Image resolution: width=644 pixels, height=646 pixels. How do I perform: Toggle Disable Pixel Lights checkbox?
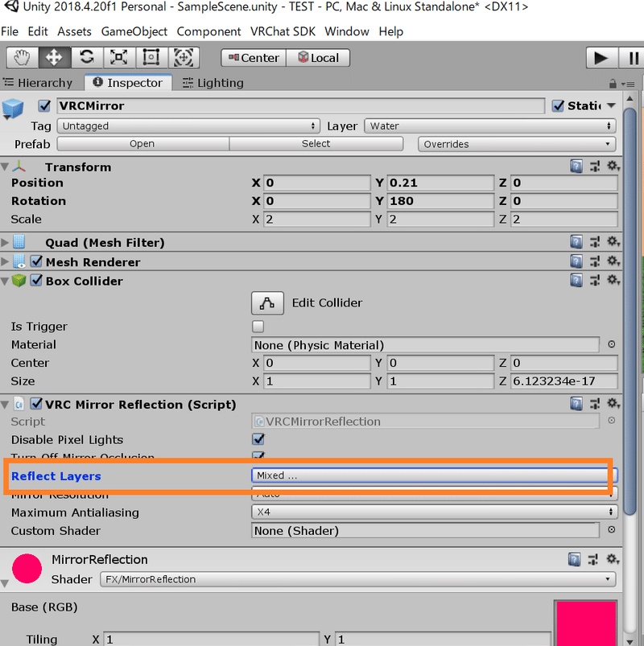tap(258, 439)
